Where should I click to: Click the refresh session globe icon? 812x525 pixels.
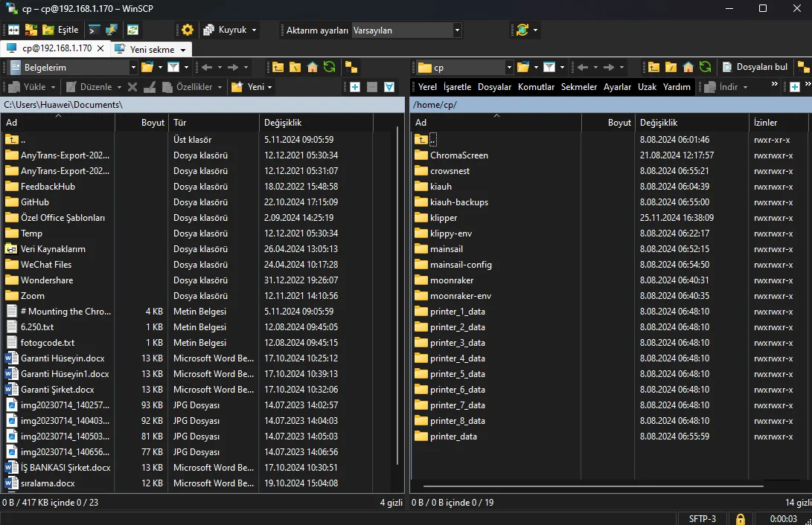click(x=522, y=30)
